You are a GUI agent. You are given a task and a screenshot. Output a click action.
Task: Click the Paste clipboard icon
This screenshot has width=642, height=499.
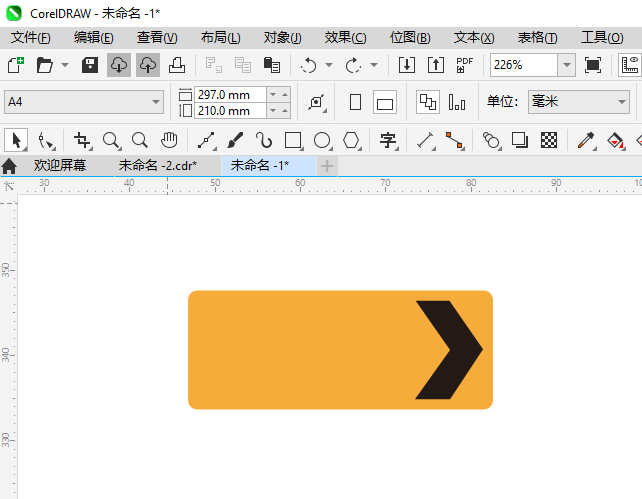click(271, 65)
